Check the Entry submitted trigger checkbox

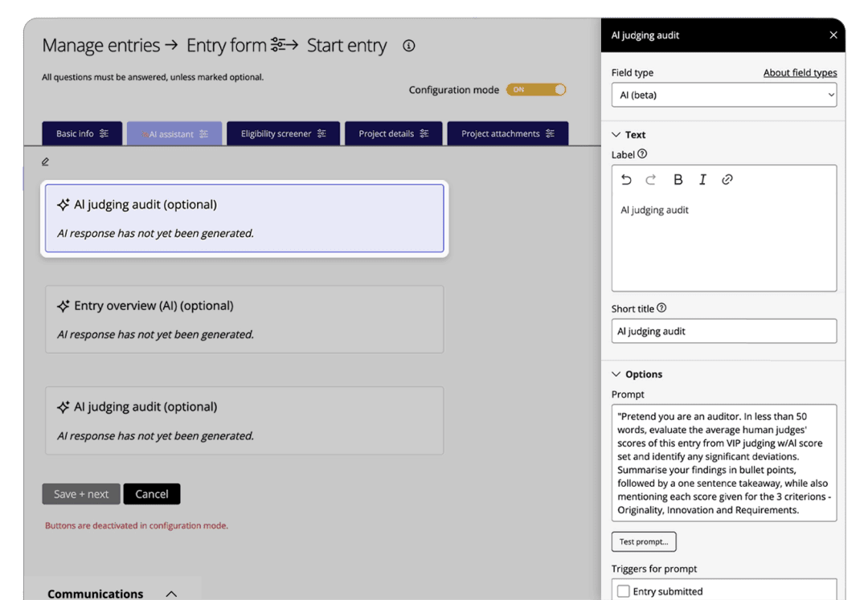click(x=624, y=591)
